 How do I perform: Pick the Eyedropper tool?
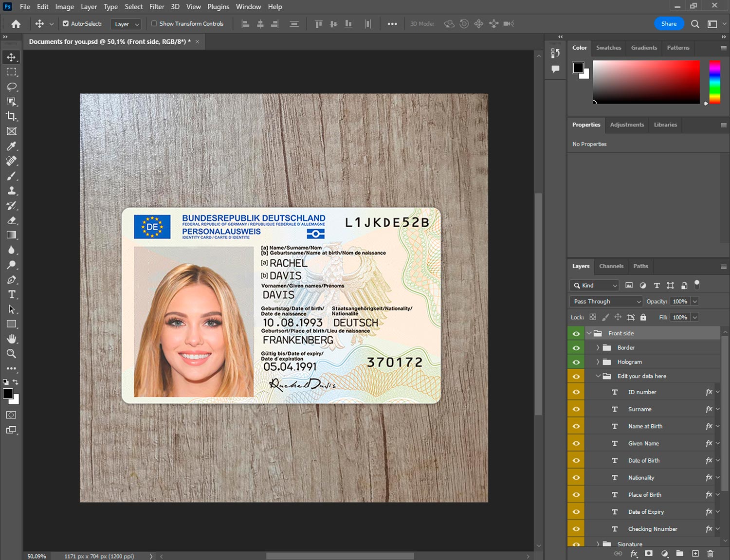[x=12, y=146]
